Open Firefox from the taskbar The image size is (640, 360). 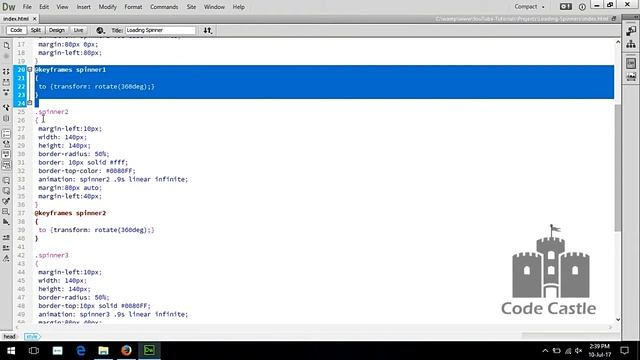coord(126,351)
